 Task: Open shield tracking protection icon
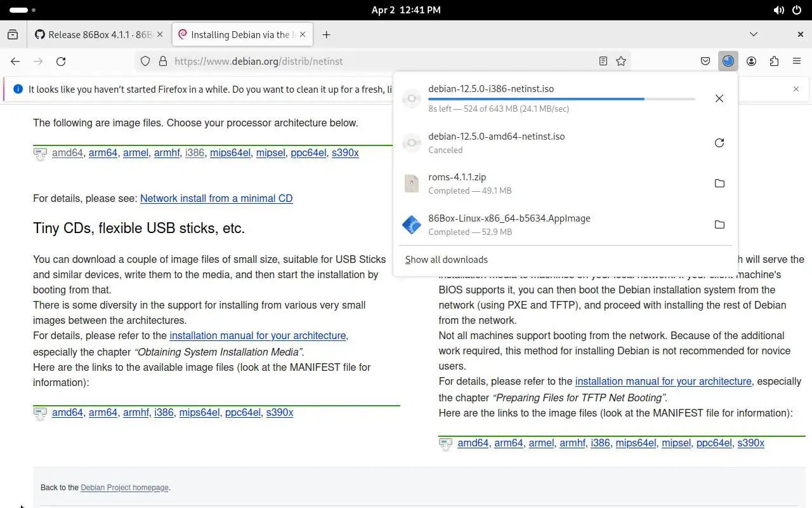(145, 62)
